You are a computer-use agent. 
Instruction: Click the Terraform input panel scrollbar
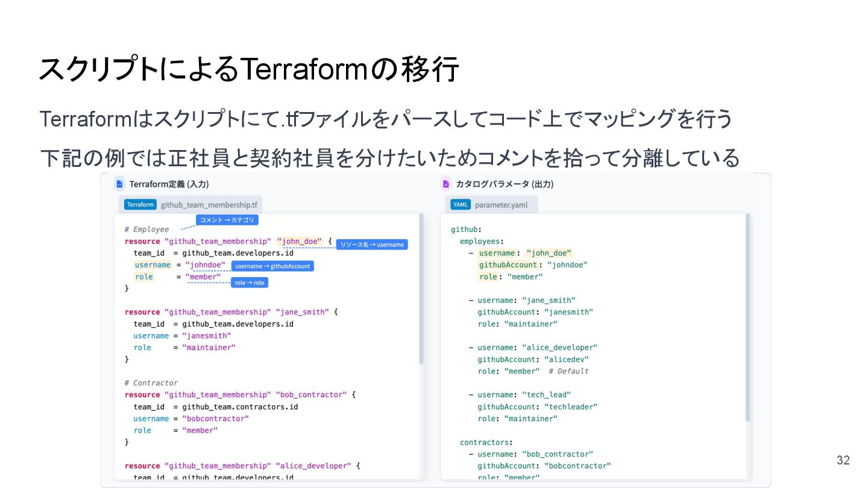click(x=421, y=288)
